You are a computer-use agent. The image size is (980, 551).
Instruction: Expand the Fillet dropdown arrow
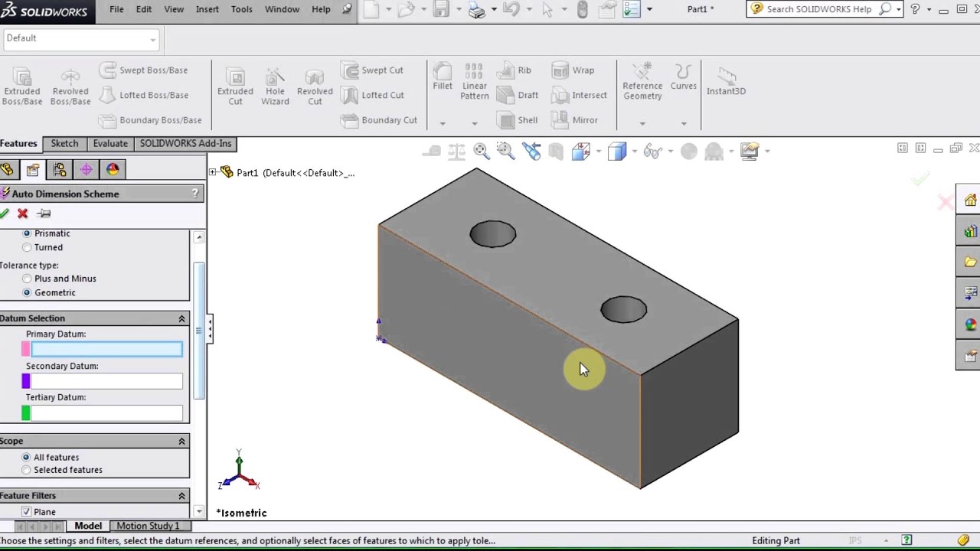[x=443, y=123]
